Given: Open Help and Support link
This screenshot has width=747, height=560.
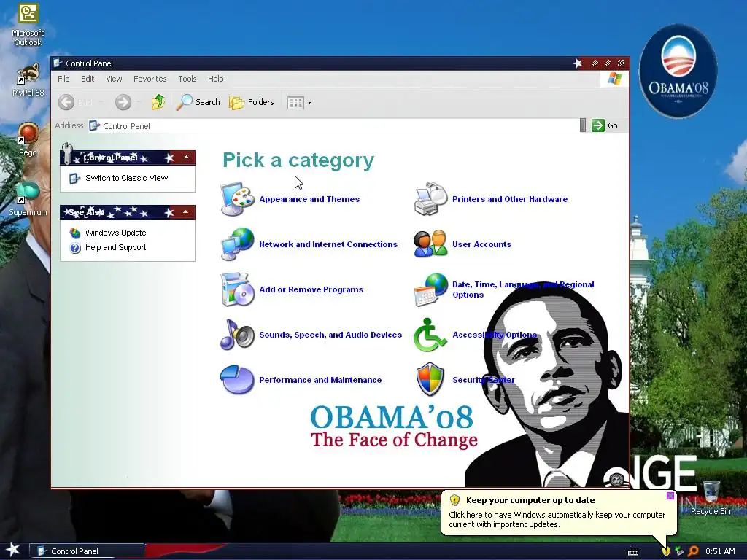Looking at the screenshot, I should pyautogui.click(x=116, y=248).
